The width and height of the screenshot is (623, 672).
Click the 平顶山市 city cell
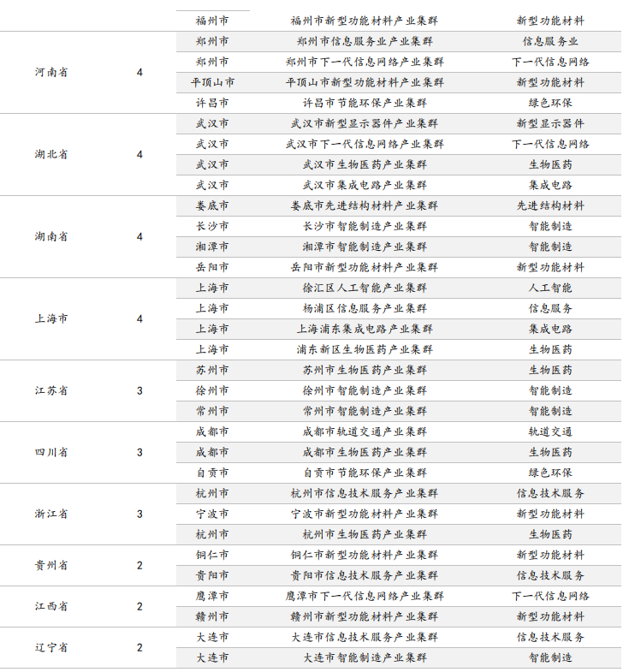click(x=212, y=82)
